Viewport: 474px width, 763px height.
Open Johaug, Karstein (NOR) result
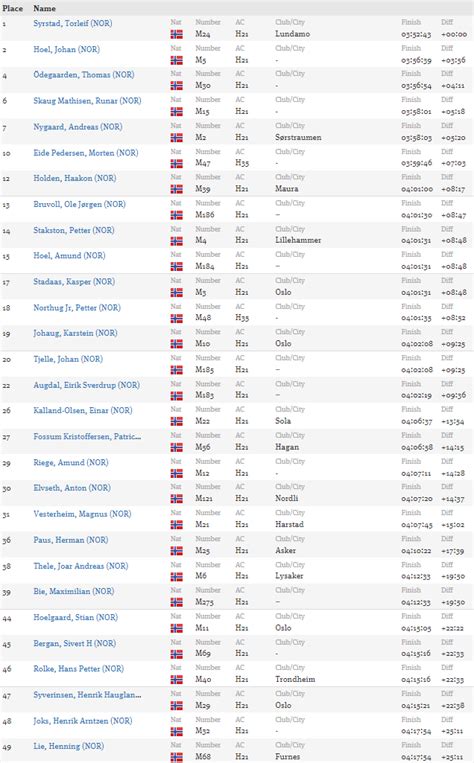click(75, 333)
